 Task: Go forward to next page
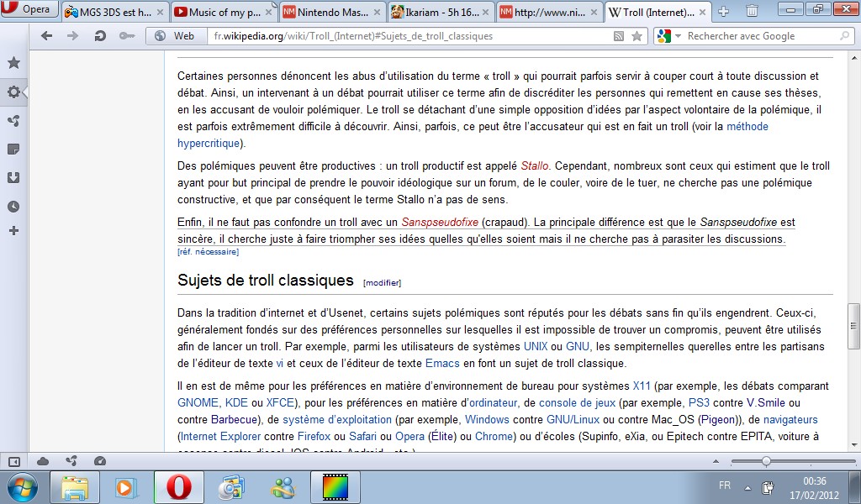72,35
